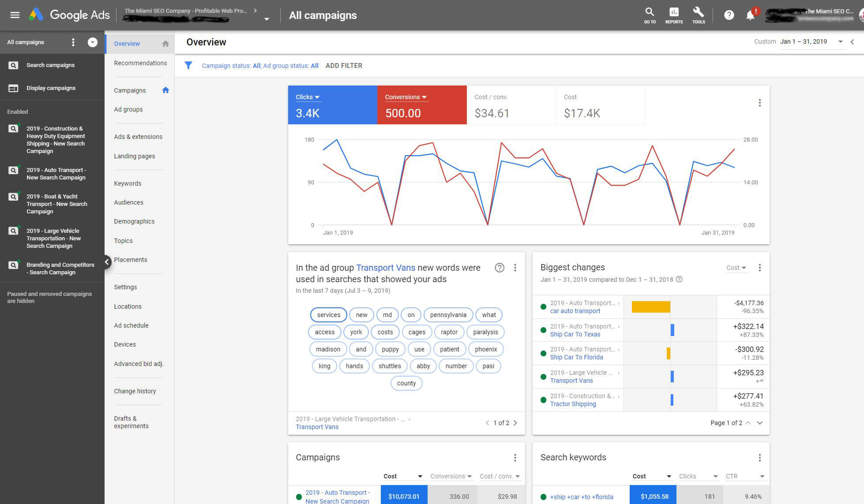Select Branding and Competitors campaign

click(60, 269)
